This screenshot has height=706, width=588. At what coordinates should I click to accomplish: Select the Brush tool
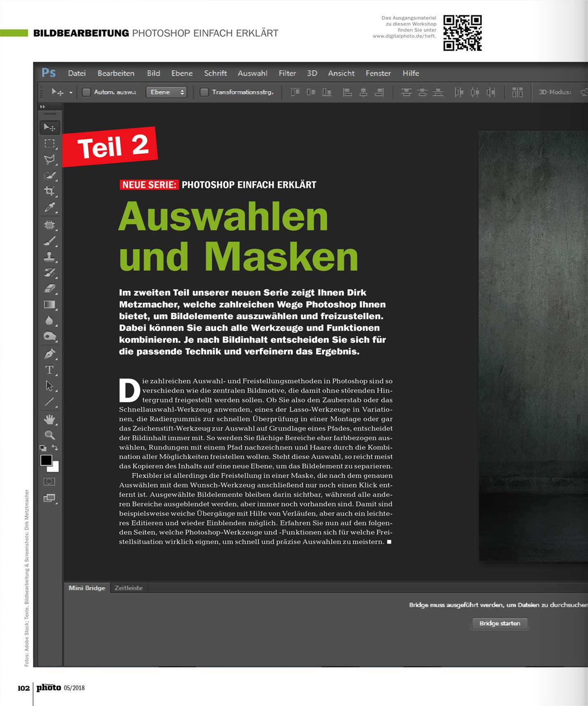[49, 241]
